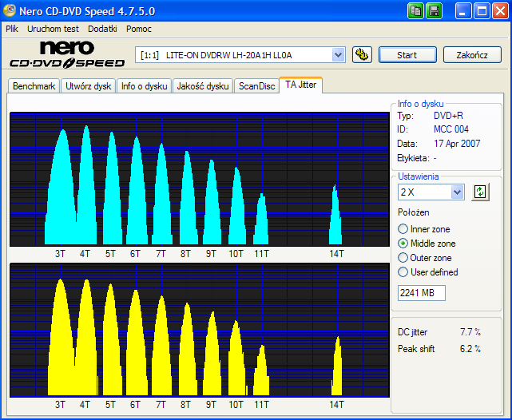Click the Nero CD-DVD Speed logo
This screenshot has height=420, width=512.
click(x=65, y=54)
